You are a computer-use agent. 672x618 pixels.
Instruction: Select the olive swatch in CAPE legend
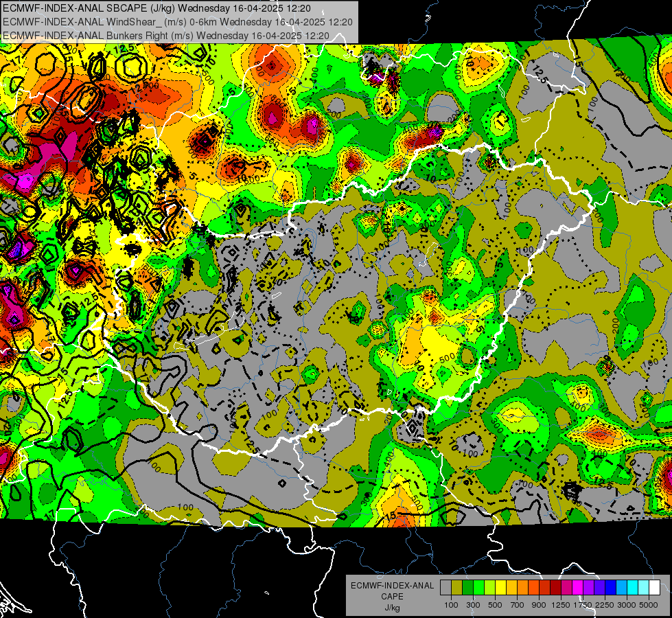pyautogui.click(x=456, y=588)
